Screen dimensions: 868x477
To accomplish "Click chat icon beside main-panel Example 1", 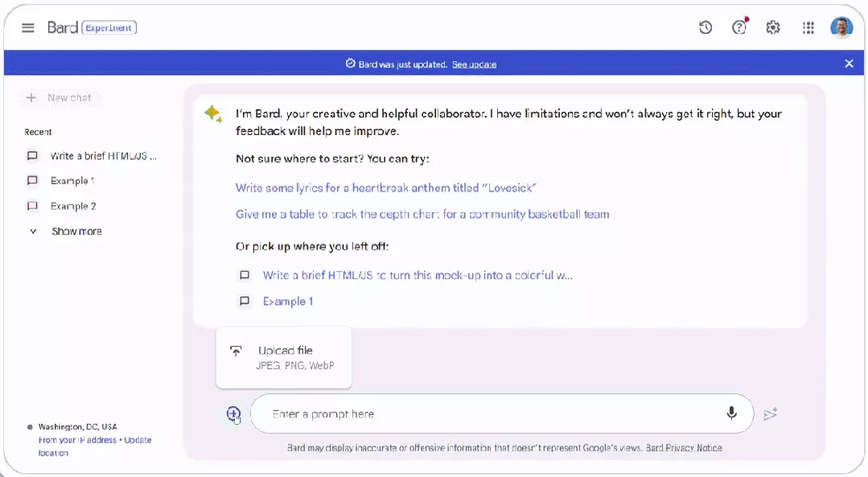I will point(244,301).
